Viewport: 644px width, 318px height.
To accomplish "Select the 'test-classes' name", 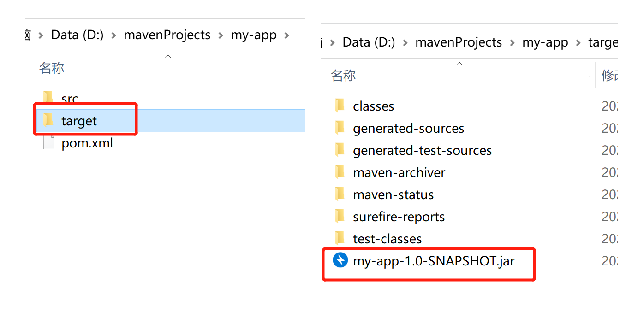I will pos(387,239).
